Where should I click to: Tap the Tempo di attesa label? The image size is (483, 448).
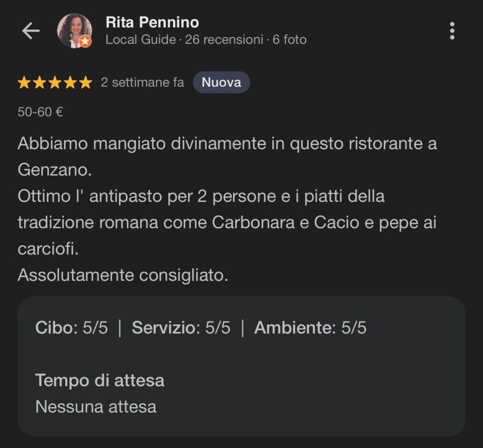pyautogui.click(x=100, y=380)
